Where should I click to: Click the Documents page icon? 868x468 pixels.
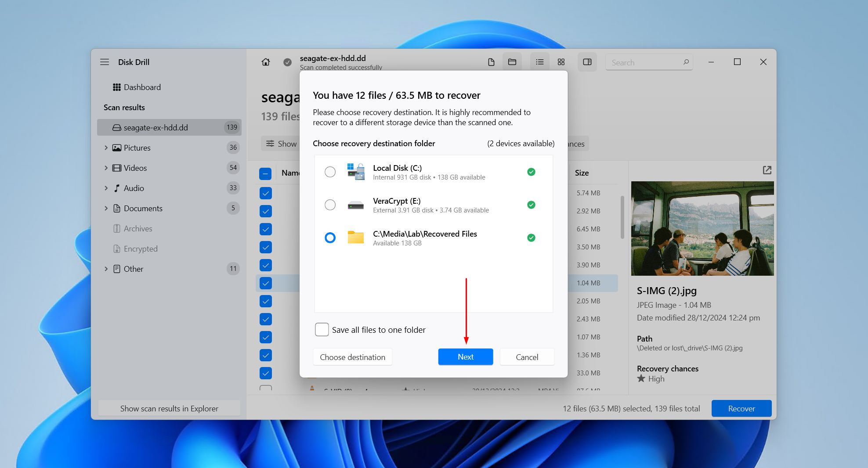point(117,209)
